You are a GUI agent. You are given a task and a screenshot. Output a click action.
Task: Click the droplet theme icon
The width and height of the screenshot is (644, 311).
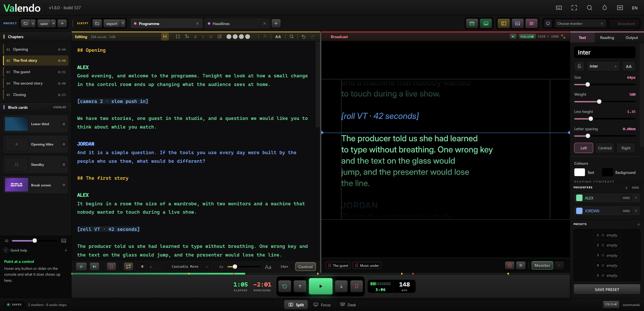click(x=605, y=8)
